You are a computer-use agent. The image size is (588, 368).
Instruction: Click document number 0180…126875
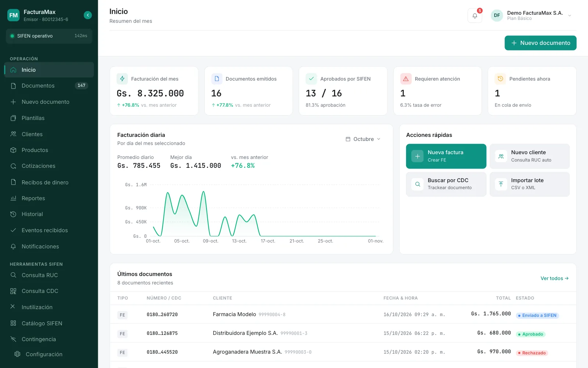(162, 333)
